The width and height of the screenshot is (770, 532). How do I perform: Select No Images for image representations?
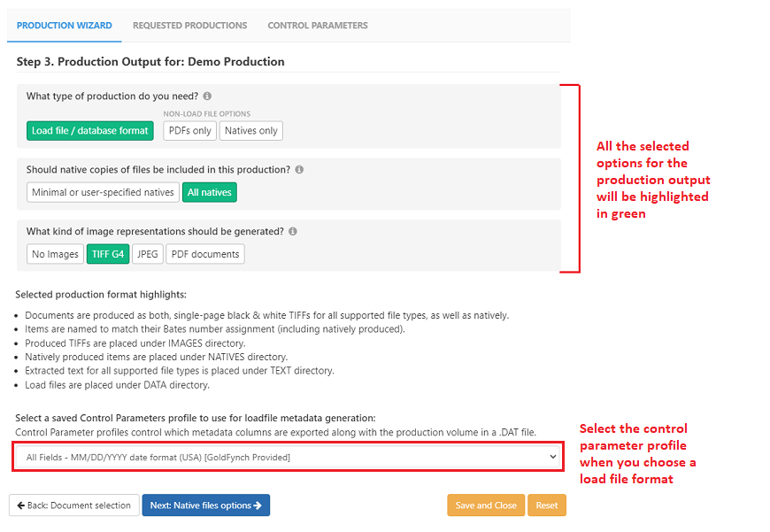coord(54,253)
